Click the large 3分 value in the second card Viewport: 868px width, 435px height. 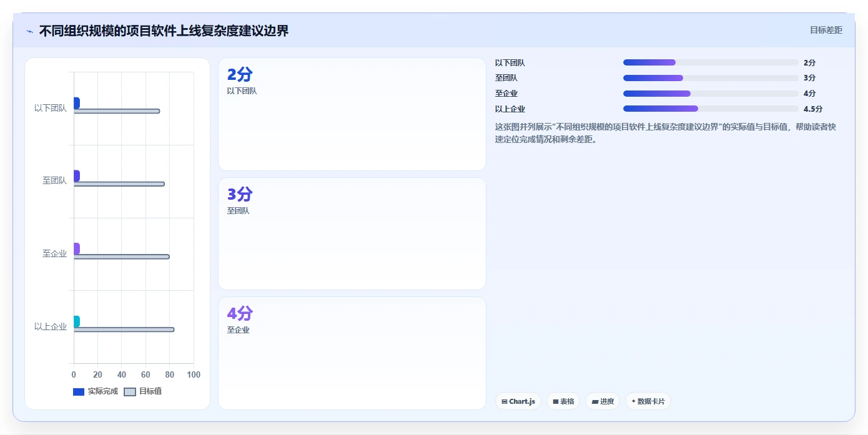[240, 194]
